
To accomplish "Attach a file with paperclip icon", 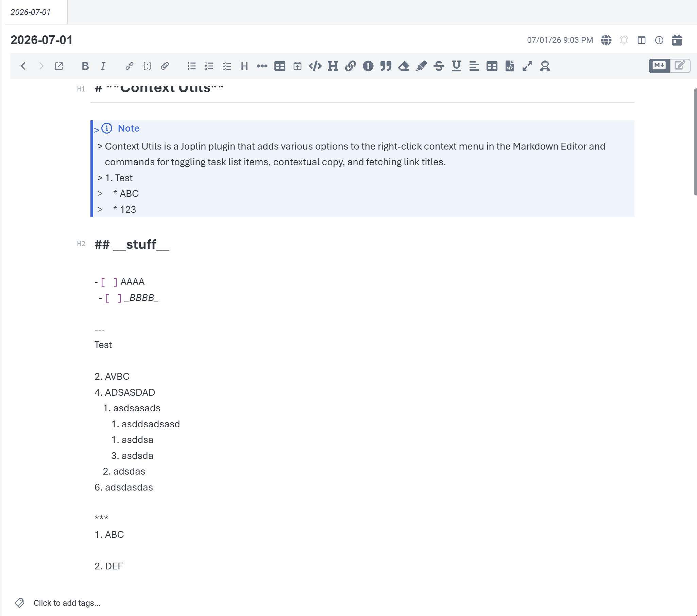I will click(165, 66).
